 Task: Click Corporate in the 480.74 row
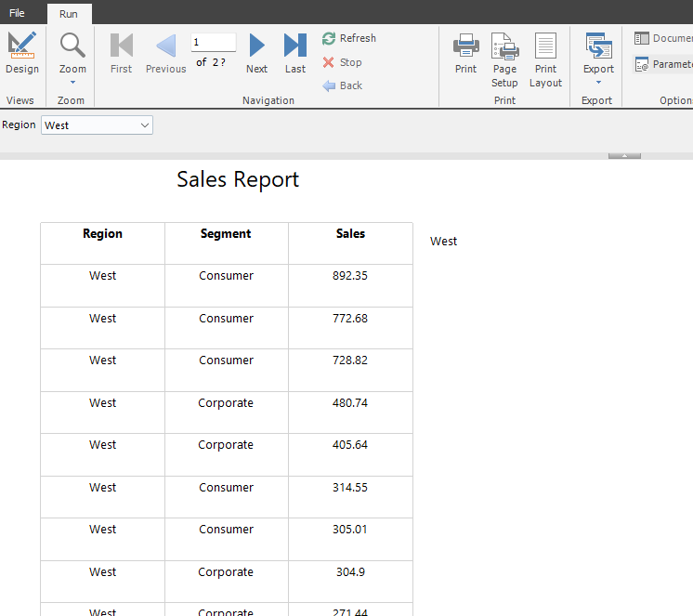tap(226, 403)
